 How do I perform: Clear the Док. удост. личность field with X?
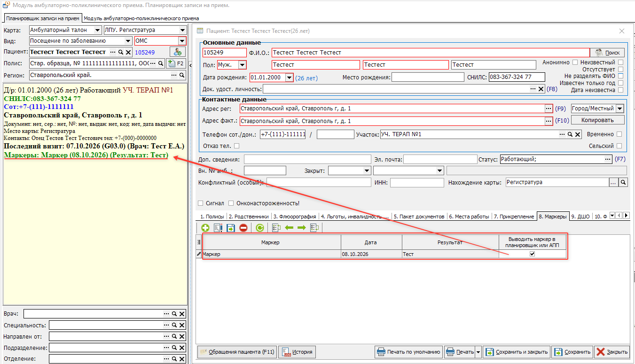[541, 89]
